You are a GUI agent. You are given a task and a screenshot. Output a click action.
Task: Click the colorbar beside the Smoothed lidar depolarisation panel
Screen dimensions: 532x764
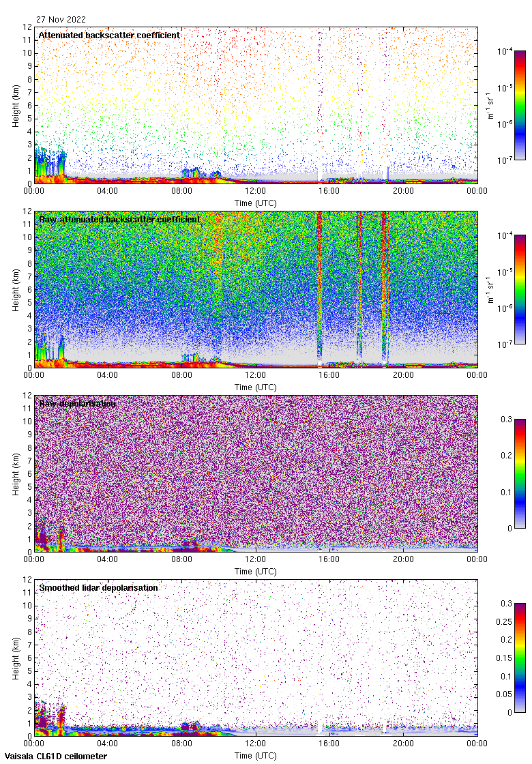point(520,658)
